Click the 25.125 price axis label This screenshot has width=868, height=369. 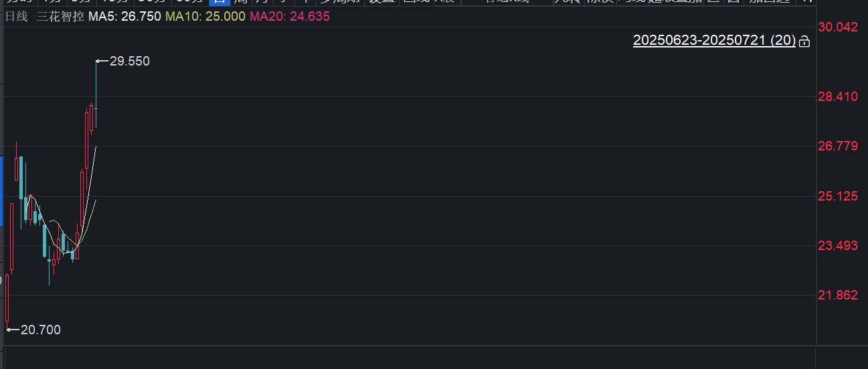click(x=839, y=197)
